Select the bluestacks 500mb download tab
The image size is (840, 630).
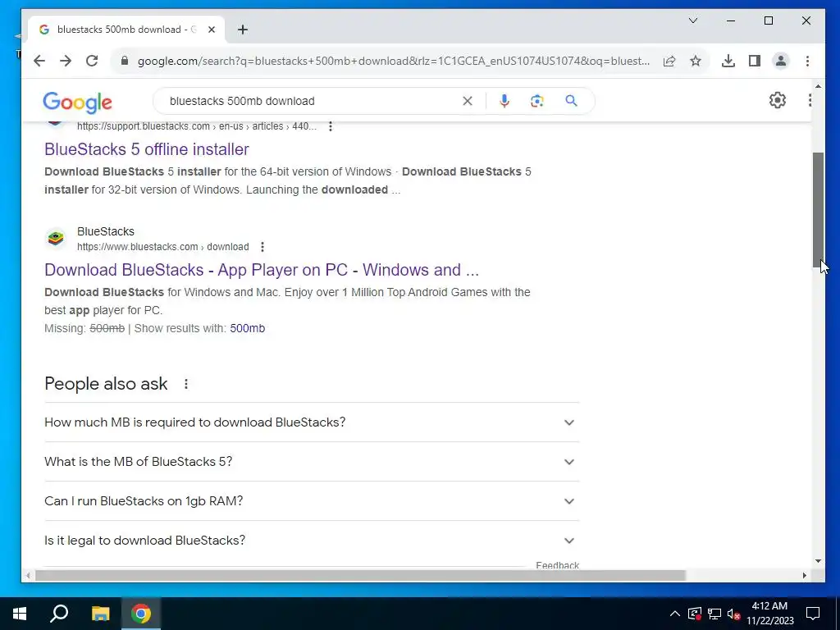126,30
